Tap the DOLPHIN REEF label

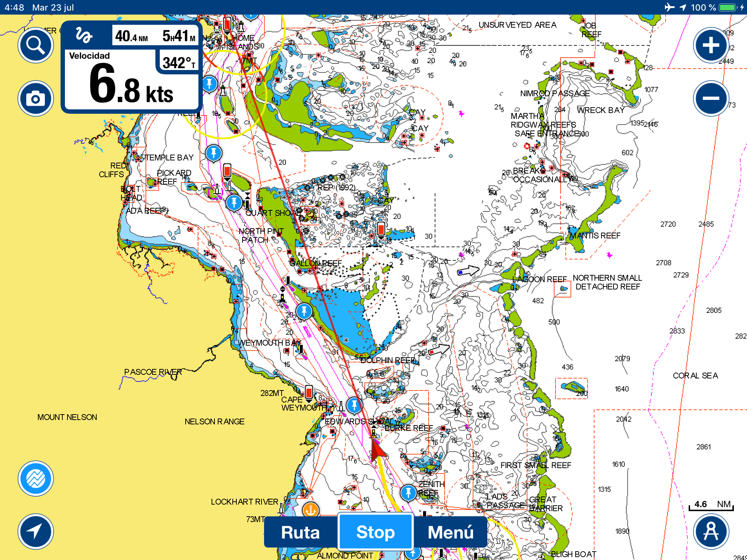(388, 360)
